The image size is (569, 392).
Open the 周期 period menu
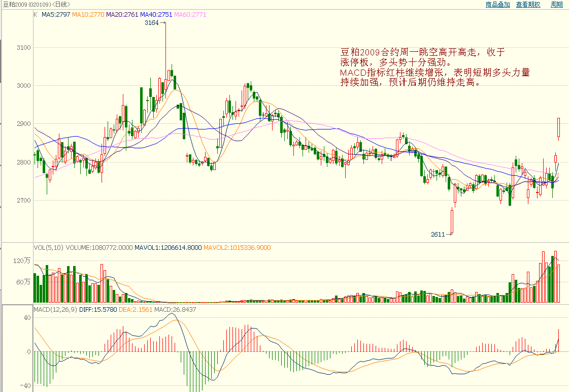[556, 5]
